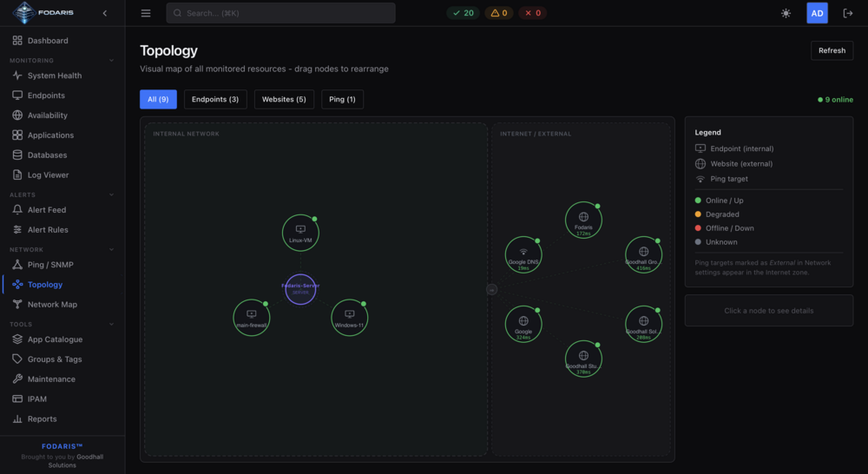
Task: Click Unknown legend entry
Action: [716, 242]
